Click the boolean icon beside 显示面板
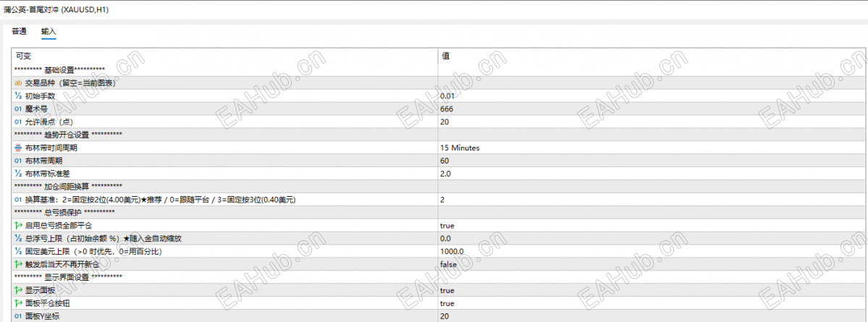The height and width of the screenshot is (322, 868). click(18, 290)
